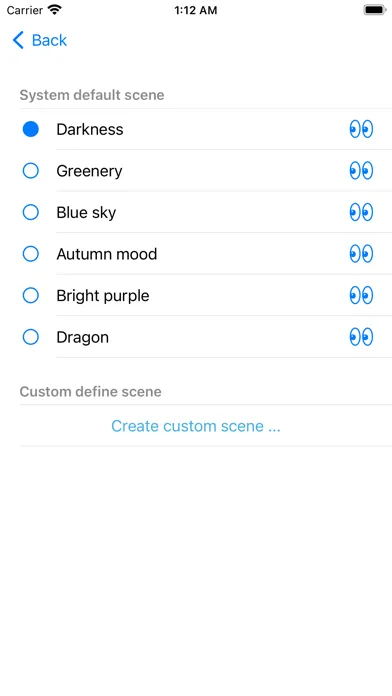Tap the Wi-Fi icon in status bar
The height and width of the screenshot is (696, 392).
(55, 10)
